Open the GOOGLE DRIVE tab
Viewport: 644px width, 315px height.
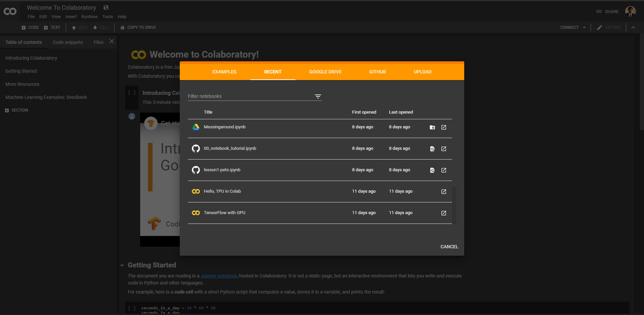(325, 72)
